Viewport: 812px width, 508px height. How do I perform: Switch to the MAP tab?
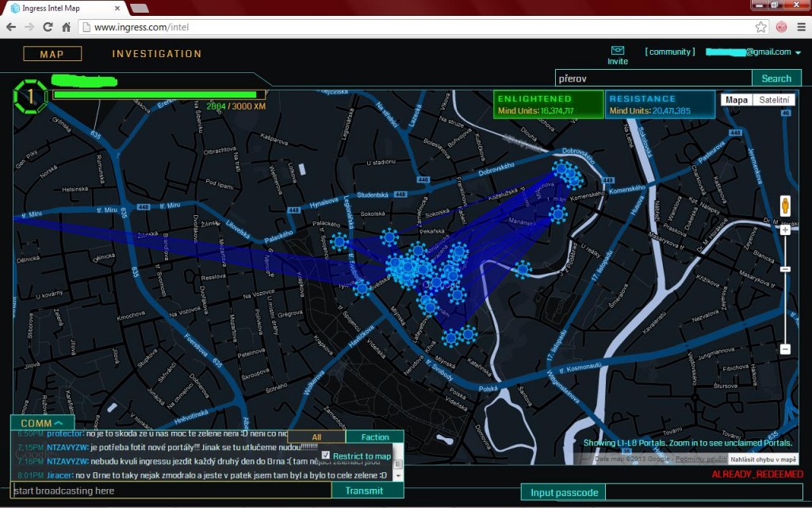(x=52, y=54)
